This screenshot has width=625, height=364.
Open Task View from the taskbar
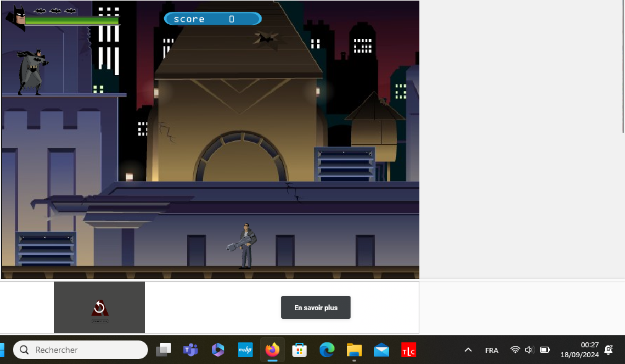point(164,350)
